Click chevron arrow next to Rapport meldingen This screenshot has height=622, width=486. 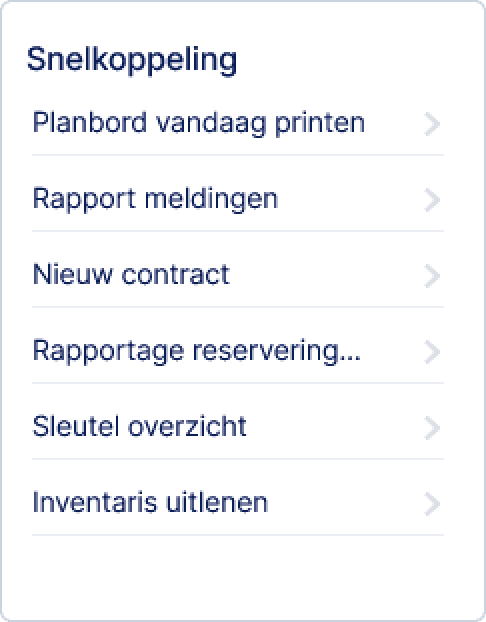click(432, 200)
